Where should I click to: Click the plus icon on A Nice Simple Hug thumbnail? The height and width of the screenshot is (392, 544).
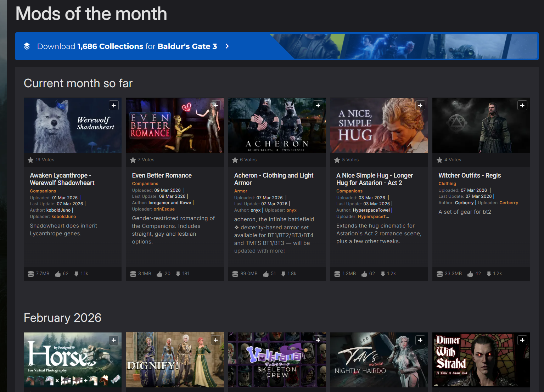coord(420,105)
